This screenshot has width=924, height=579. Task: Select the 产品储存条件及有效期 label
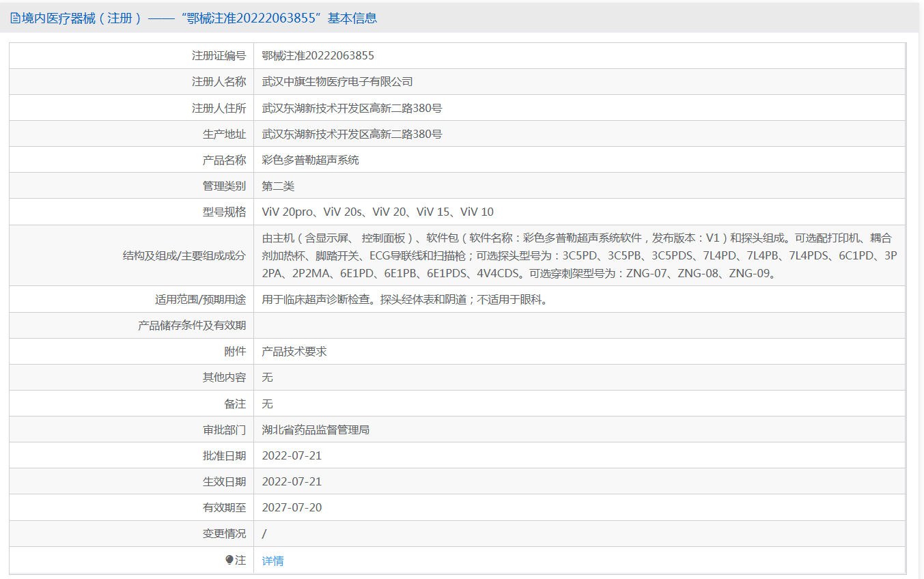click(x=192, y=326)
